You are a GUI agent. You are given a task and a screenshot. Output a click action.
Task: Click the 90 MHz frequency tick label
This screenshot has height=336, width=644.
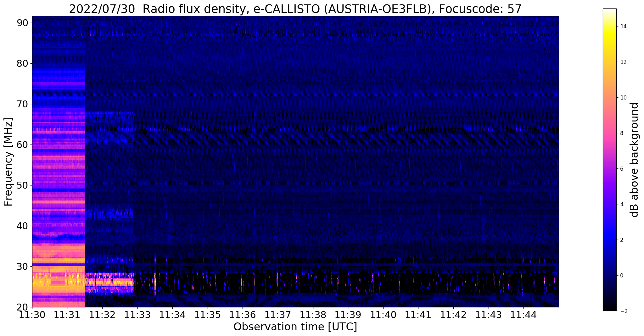[22, 23]
